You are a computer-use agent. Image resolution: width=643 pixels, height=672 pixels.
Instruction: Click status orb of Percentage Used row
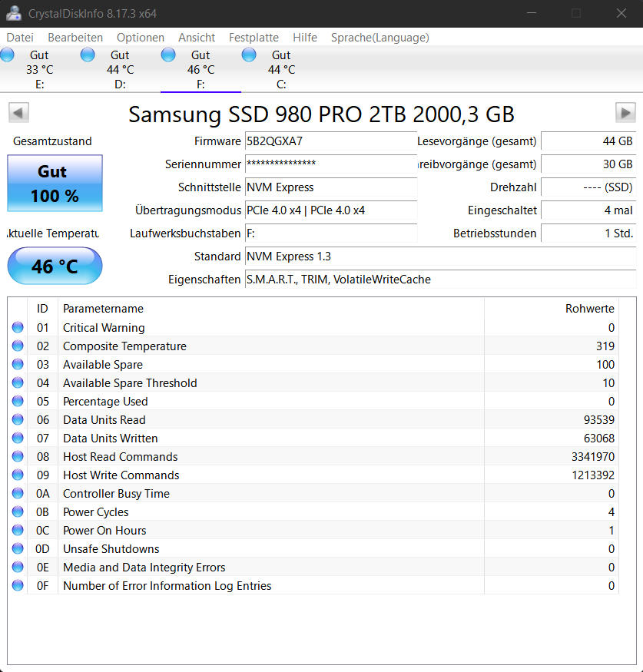point(18,401)
